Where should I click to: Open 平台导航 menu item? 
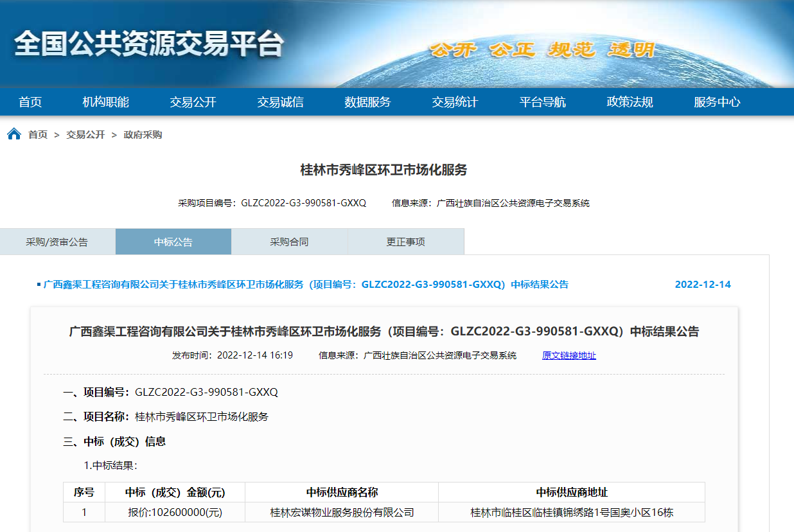(543, 102)
